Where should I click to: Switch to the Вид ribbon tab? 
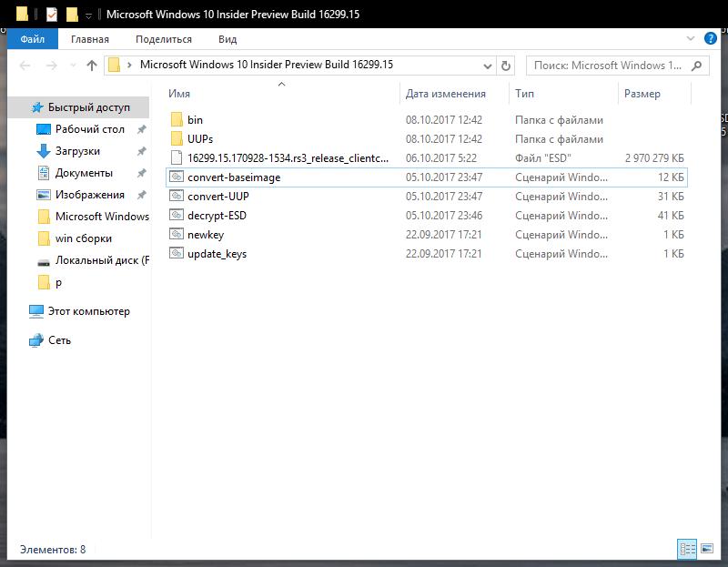coord(227,39)
